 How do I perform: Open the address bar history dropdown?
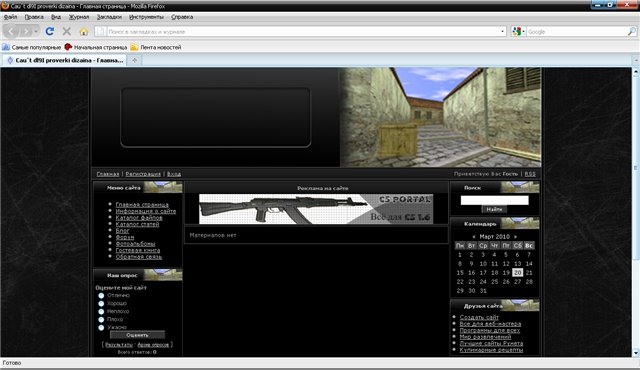[502, 31]
